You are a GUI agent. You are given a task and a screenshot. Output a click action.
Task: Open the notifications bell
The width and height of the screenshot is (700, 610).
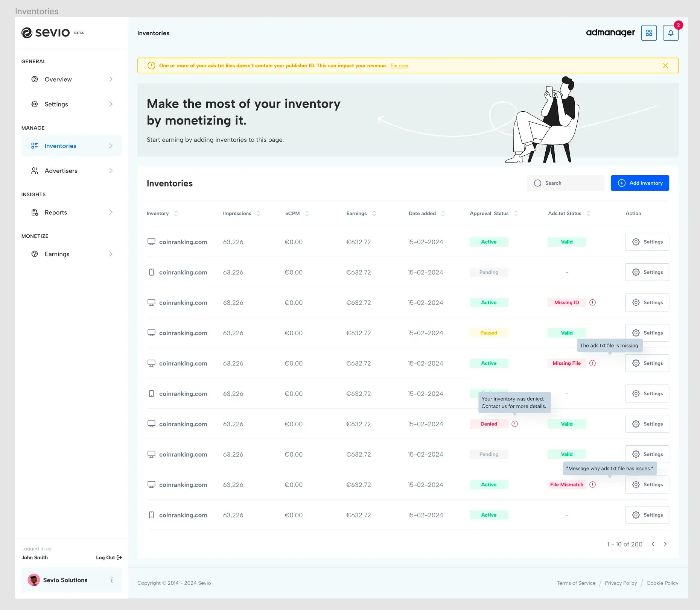(x=671, y=33)
